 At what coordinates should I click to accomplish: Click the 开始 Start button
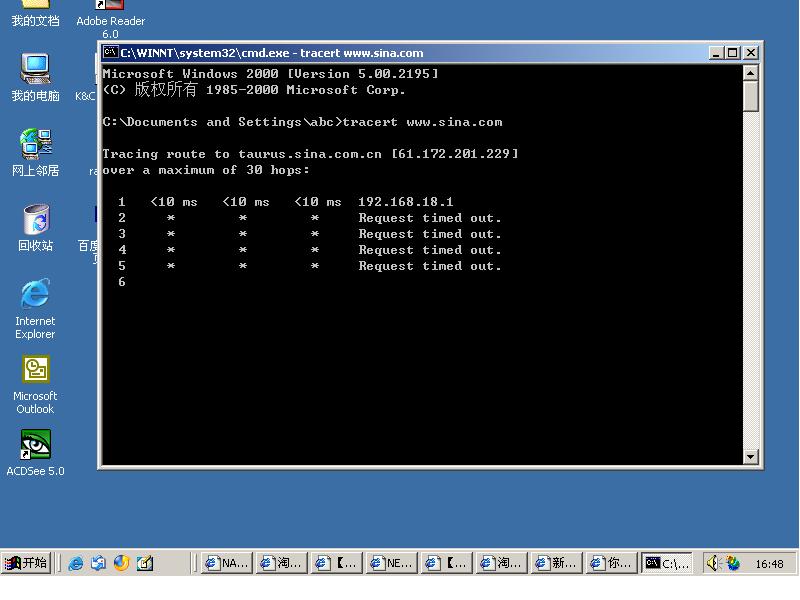click(26, 563)
